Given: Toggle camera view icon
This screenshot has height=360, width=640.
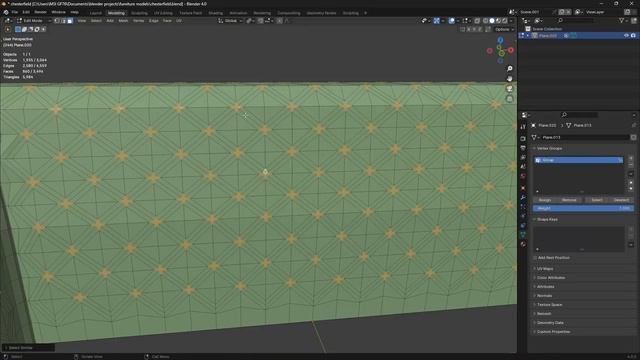Looking at the screenshot, I should pyautogui.click(x=509, y=89).
